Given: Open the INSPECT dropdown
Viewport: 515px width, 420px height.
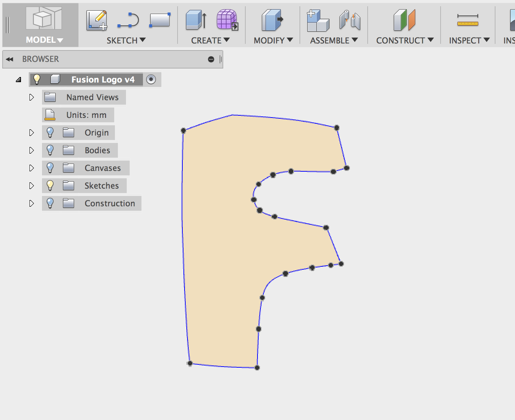Looking at the screenshot, I should [469, 41].
